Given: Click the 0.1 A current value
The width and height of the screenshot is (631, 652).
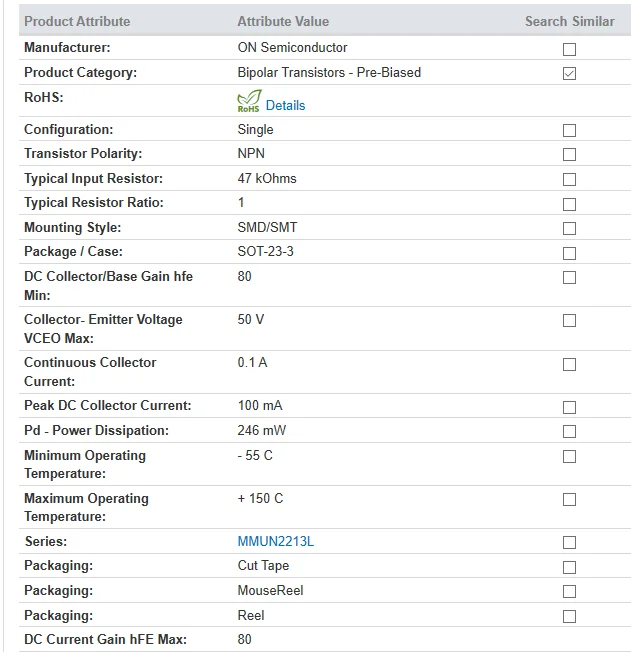Looking at the screenshot, I should (252, 363).
